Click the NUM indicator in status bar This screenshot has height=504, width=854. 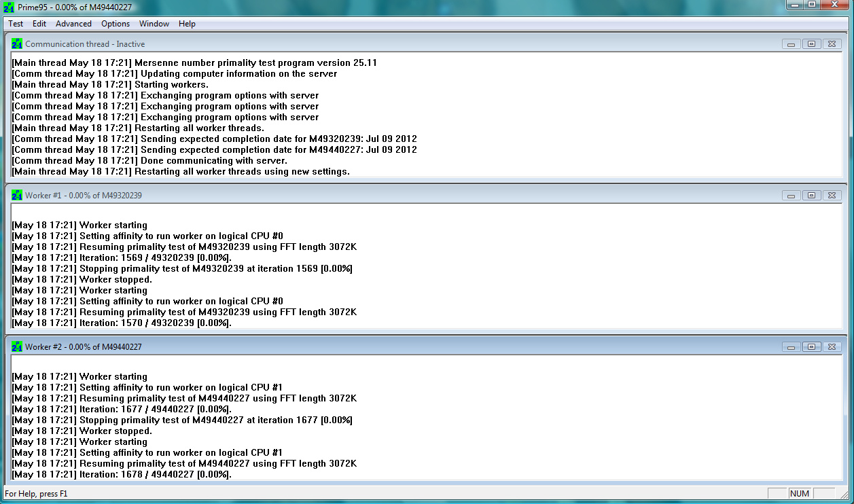point(800,494)
